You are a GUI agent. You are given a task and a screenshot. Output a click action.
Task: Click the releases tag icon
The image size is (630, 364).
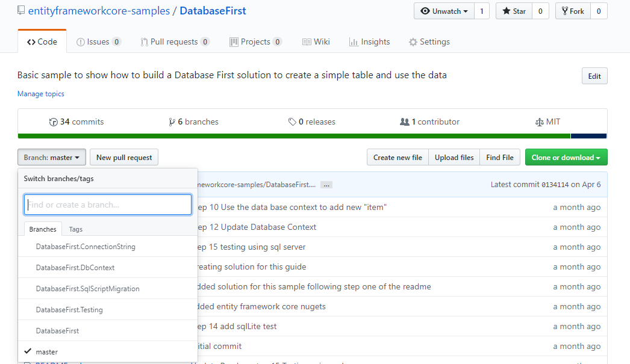coord(292,122)
